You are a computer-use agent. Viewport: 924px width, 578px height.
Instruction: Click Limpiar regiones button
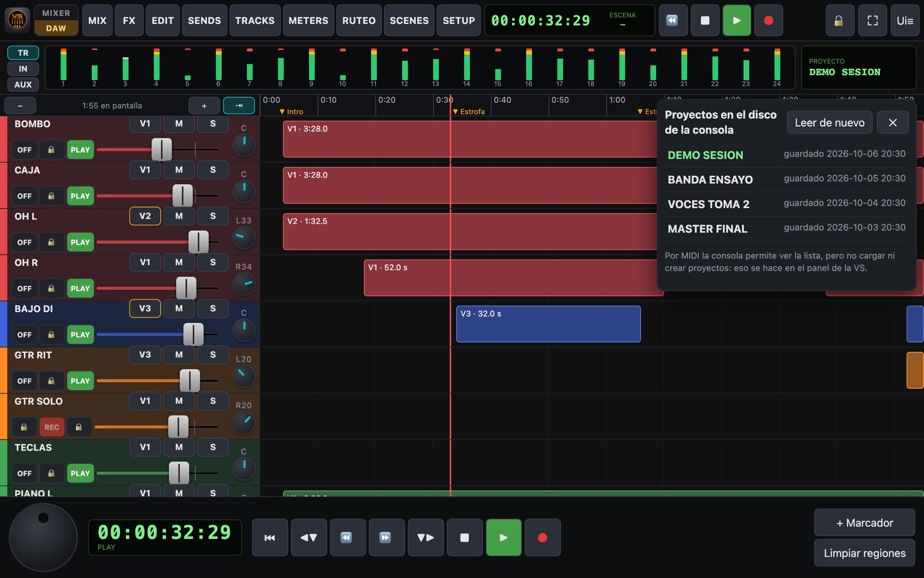coord(864,553)
